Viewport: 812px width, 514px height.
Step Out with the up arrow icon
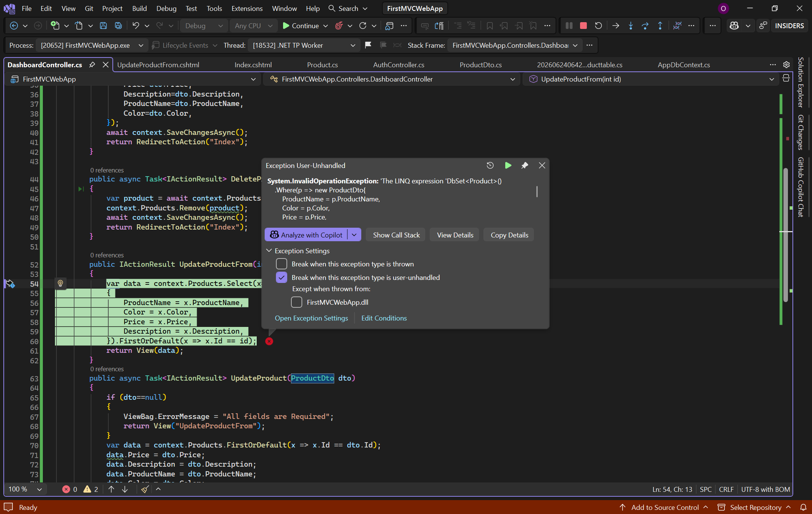click(660, 26)
